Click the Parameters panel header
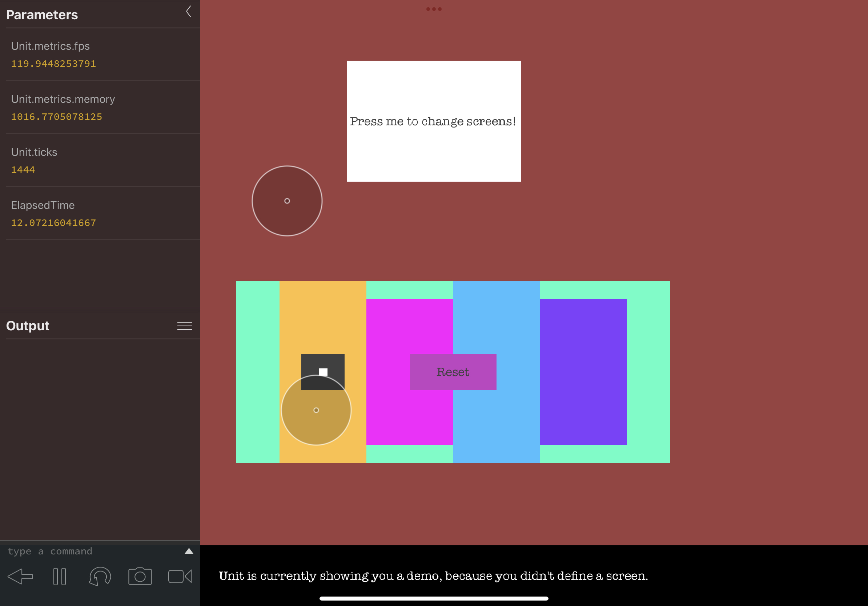 pos(42,15)
